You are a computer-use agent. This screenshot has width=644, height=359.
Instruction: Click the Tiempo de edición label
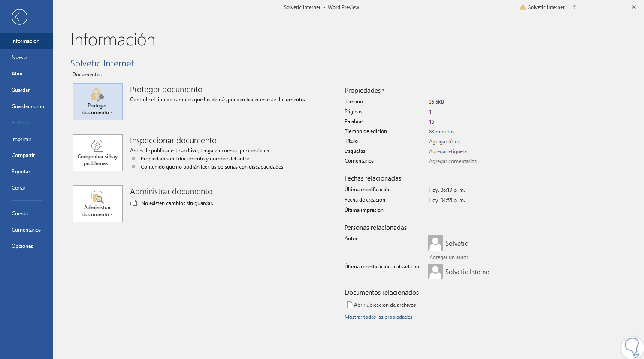[366, 131]
